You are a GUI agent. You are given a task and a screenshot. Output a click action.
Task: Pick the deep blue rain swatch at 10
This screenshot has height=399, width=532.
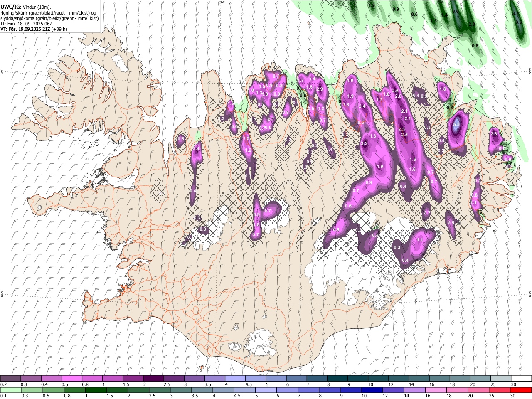pyautogui.click(x=372, y=390)
